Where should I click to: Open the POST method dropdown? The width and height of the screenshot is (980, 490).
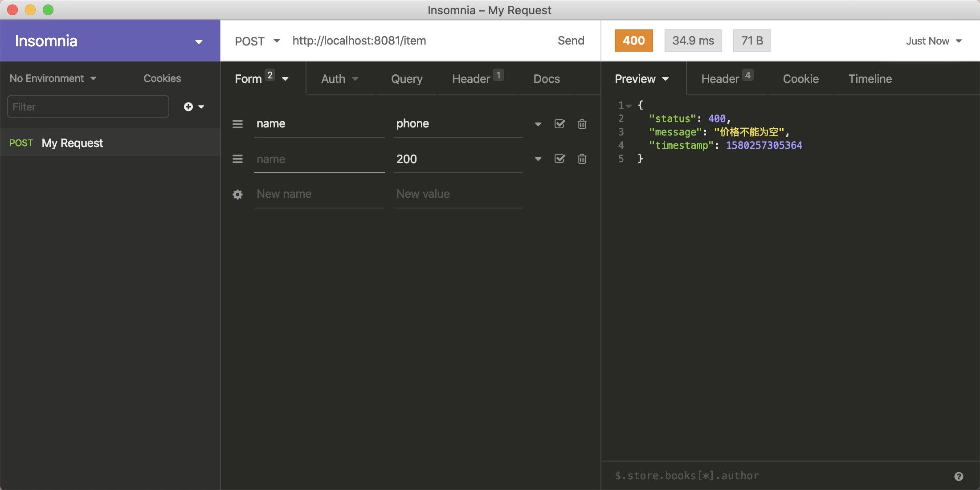(257, 41)
